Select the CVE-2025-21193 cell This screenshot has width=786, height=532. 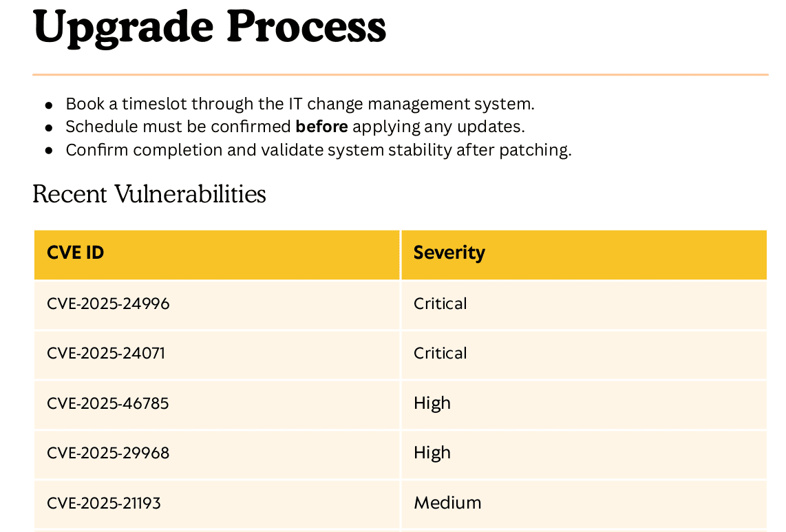pos(104,503)
